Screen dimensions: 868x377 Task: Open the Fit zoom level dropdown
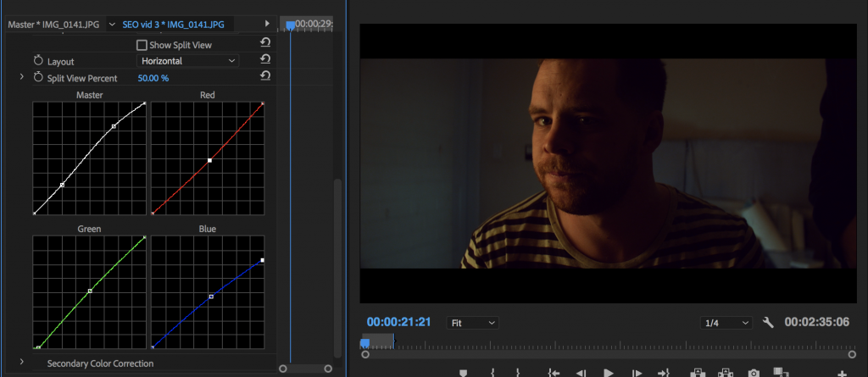click(473, 323)
